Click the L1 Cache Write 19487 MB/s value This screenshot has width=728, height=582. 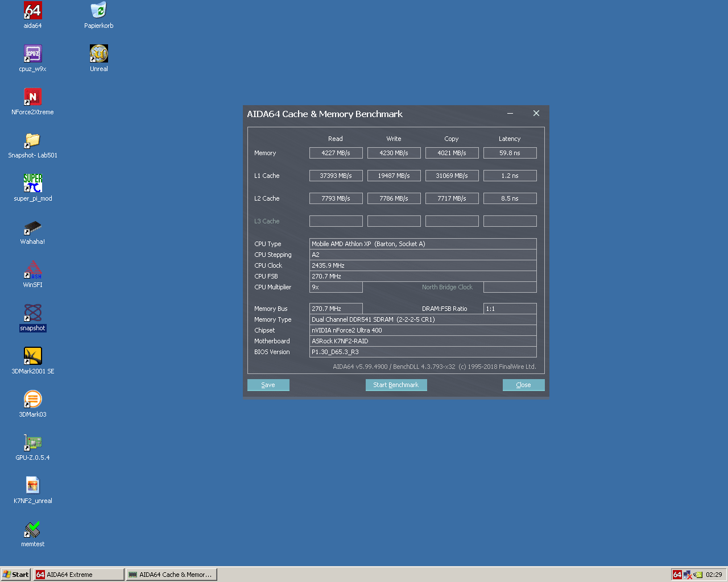click(x=394, y=176)
